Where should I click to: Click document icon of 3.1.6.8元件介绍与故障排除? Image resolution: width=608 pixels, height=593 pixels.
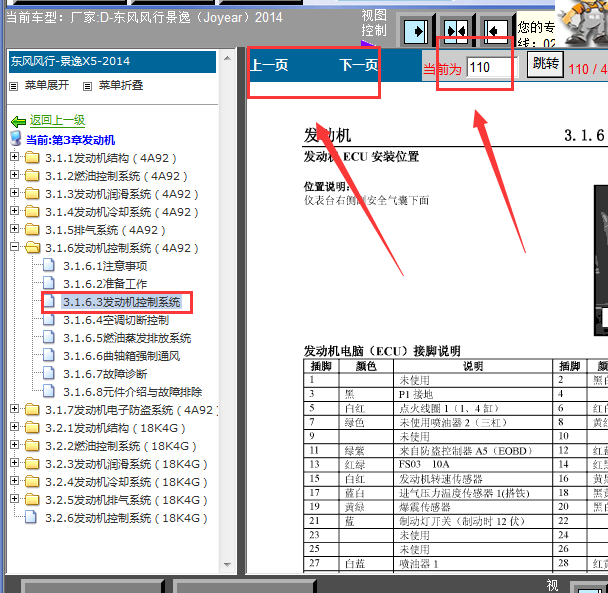coord(48,391)
